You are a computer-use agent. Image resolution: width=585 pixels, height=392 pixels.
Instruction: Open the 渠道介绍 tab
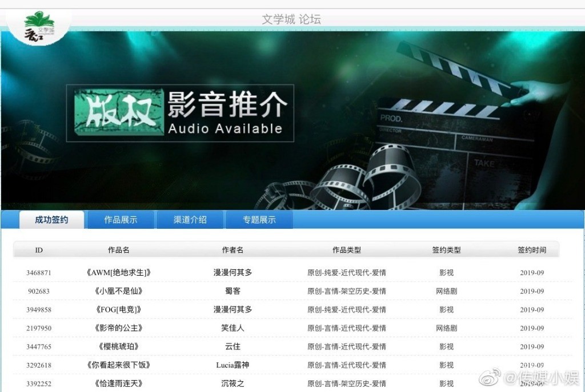(x=190, y=219)
